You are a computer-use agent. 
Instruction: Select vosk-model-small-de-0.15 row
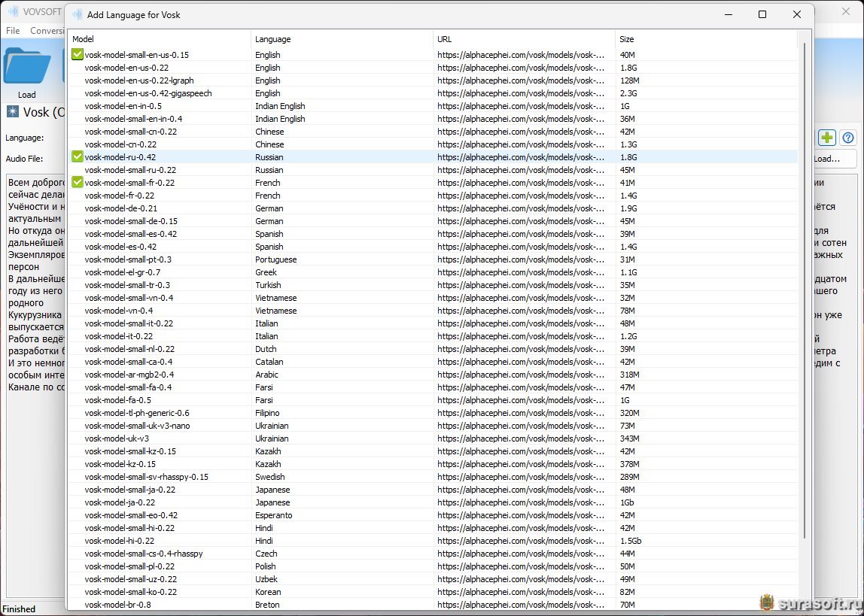(x=433, y=220)
